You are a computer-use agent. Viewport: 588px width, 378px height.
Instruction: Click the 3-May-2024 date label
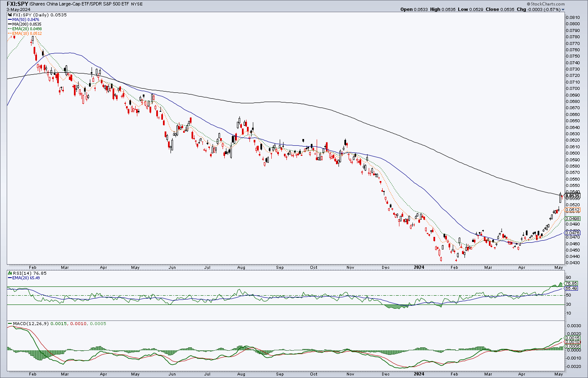click(x=18, y=10)
